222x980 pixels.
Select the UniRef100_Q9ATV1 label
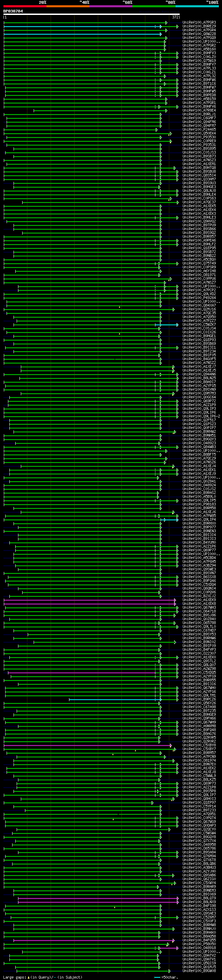pyautogui.click(x=199, y=959)
